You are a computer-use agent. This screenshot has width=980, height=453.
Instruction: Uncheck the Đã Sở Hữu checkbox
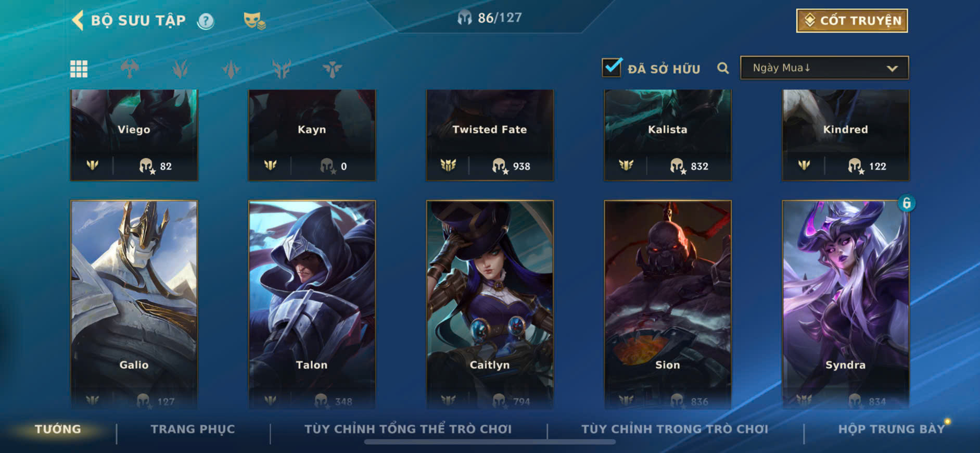tap(612, 68)
